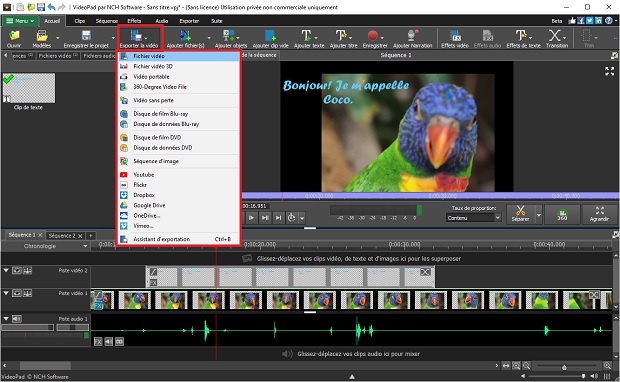The width and height of the screenshot is (620, 382).
Task: Switch to the Clips ribbon tab
Action: coord(79,21)
